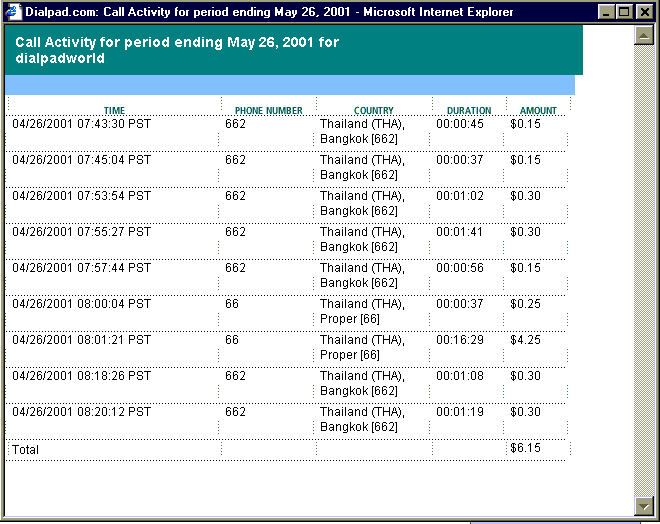The height and width of the screenshot is (524, 660).
Task: Click duration 00:01:02 cell
Action: click(x=460, y=196)
